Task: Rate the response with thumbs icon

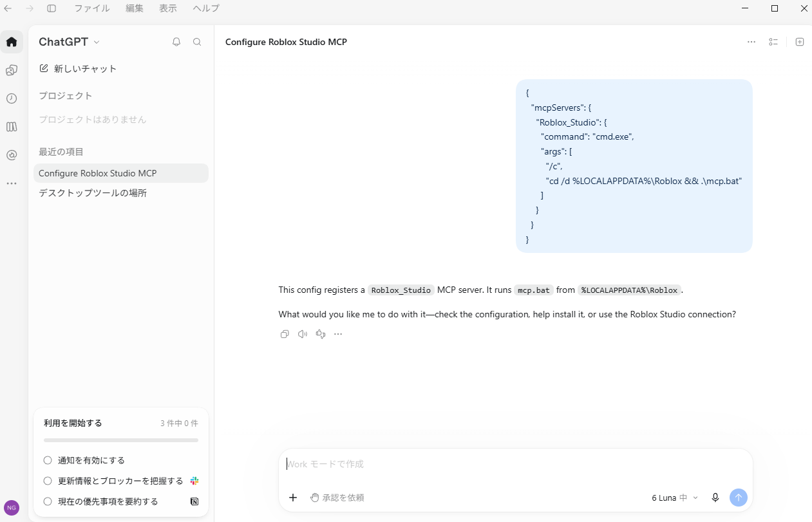Action: tap(321, 334)
